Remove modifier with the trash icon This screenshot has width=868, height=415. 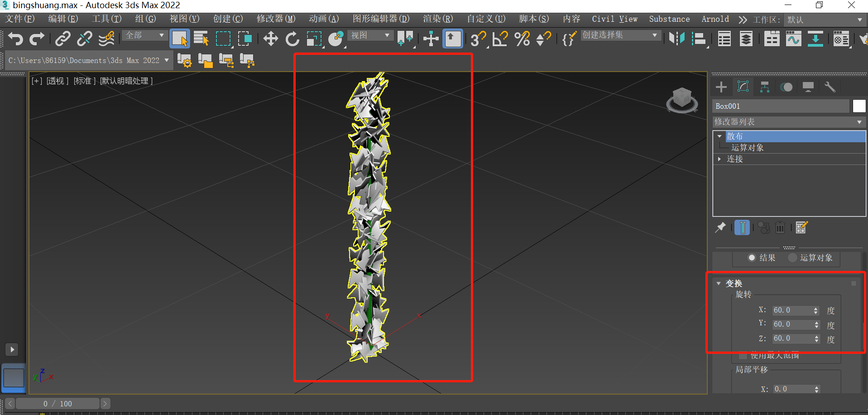pos(780,227)
